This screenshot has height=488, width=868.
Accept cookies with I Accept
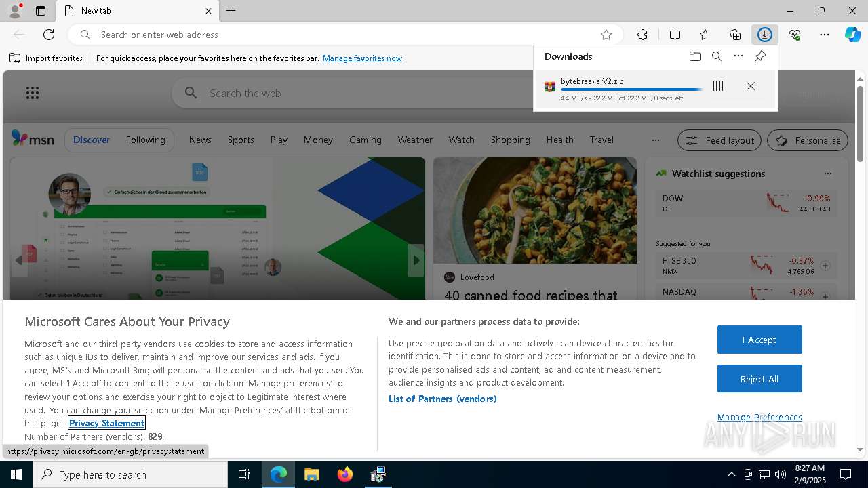[x=759, y=340]
